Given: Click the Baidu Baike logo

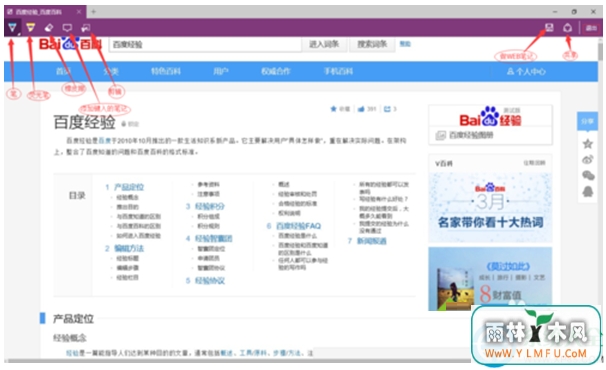Looking at the screenshot, I should (x=70, y=44).
